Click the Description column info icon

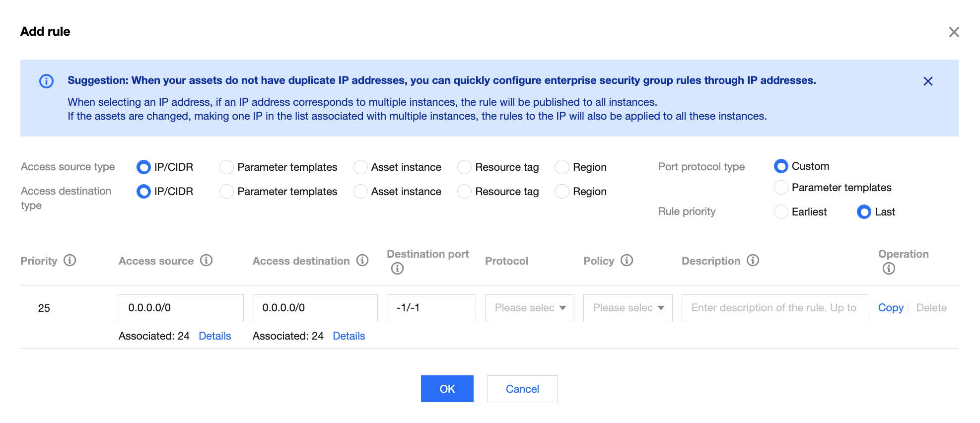pos(753,260)
